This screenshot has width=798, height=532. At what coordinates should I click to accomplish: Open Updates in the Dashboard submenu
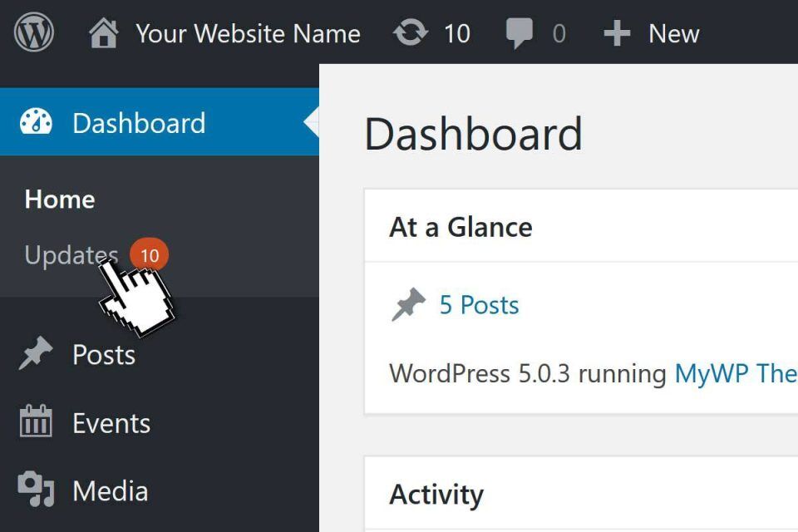coord(71,254)
